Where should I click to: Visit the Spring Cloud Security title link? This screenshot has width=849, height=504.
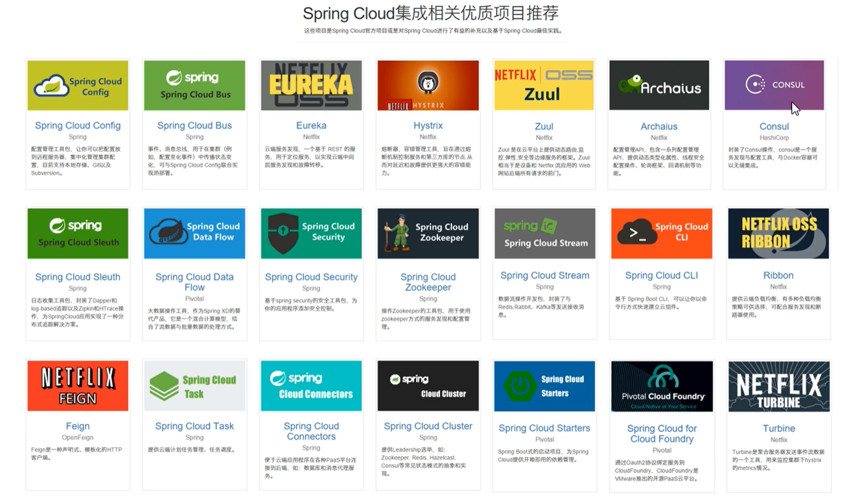(x=312, y=277)
